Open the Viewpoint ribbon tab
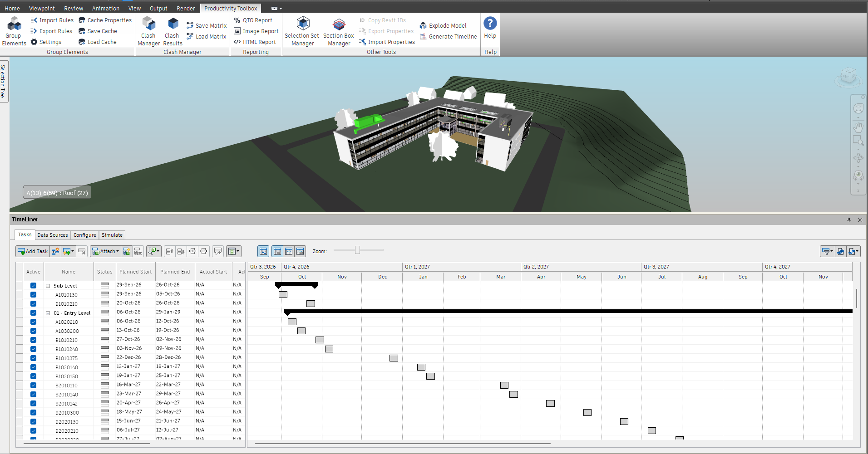This screenshot has height=454, width=868. (42, 8)
